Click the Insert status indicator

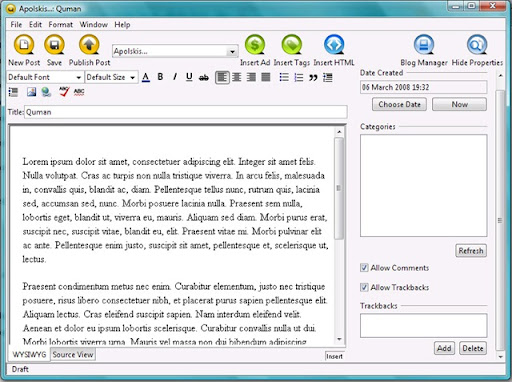334,356
